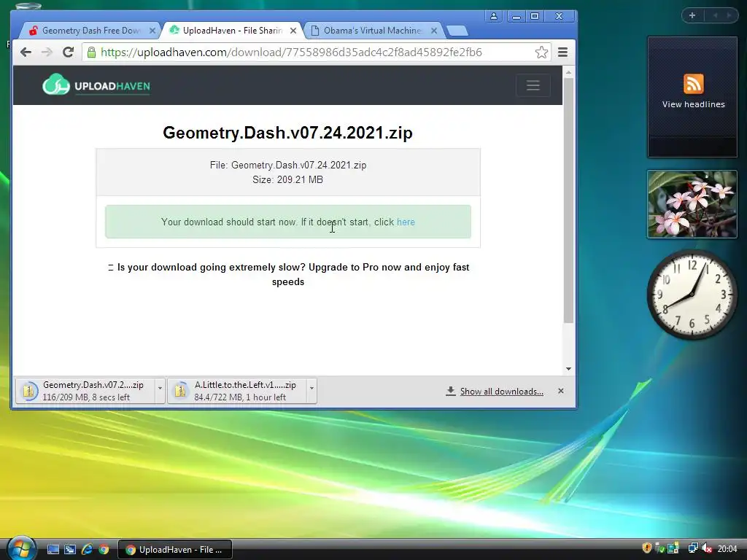Click the sidebar previous gadgets page arrow
This screenshot has width=747, height=560.
coord(715,15)
